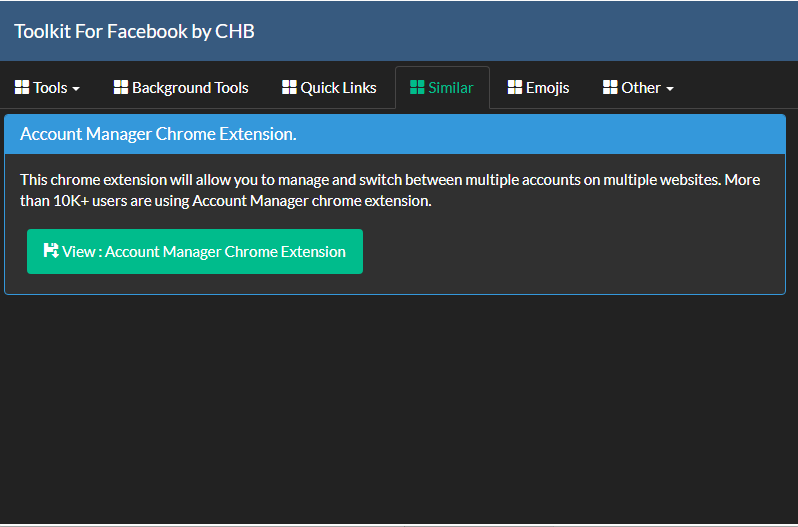
Task: Expand the Tools dropdown caret
Action: 76,89
